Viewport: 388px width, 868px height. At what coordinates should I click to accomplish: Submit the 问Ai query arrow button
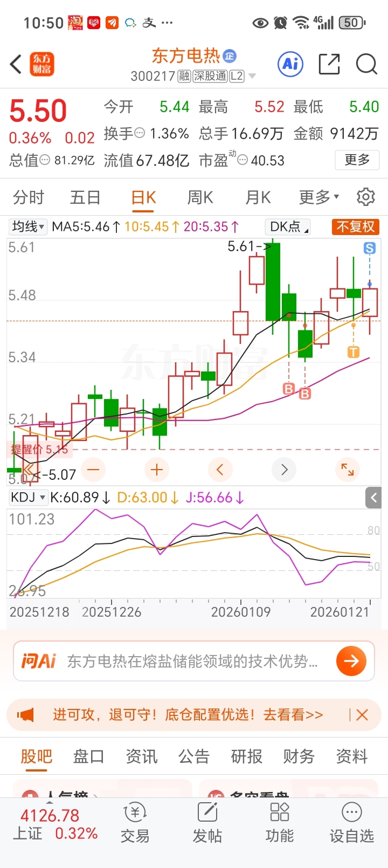351,661
